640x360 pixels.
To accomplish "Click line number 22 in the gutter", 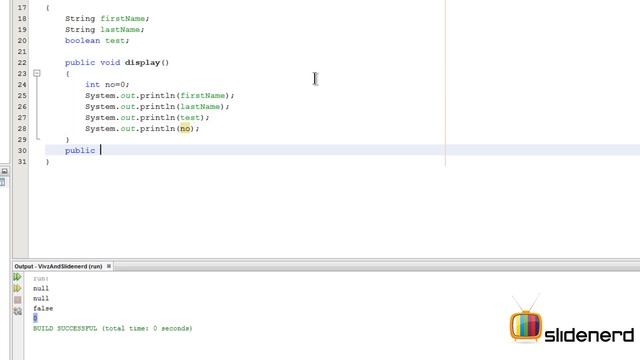I will [22, 63].
